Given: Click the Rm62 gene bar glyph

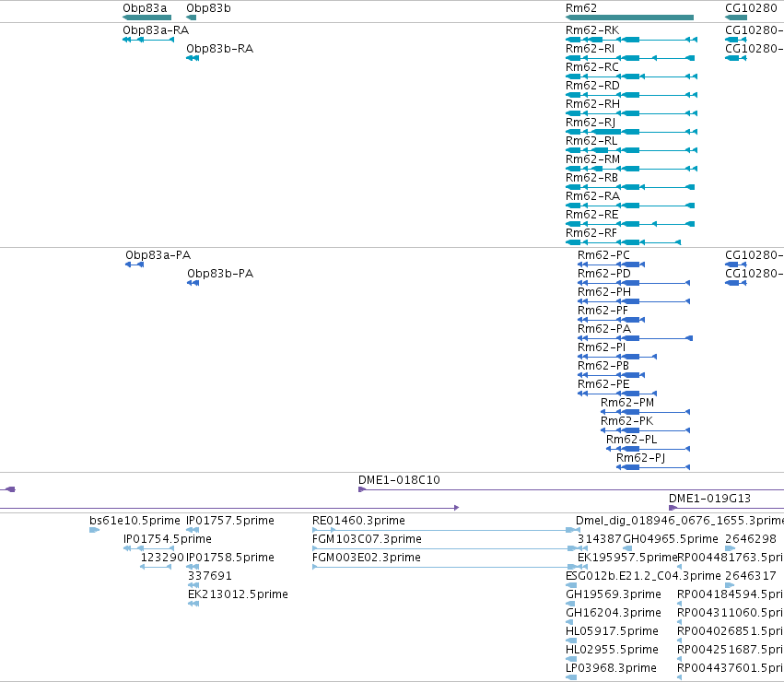Looking at the screenshot, I should (629, 18).
